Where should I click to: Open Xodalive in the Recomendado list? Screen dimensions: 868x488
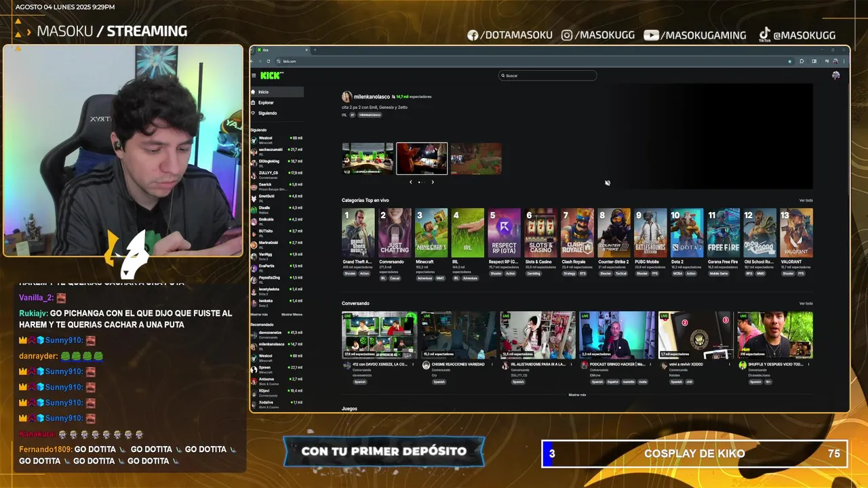point(277,404)
